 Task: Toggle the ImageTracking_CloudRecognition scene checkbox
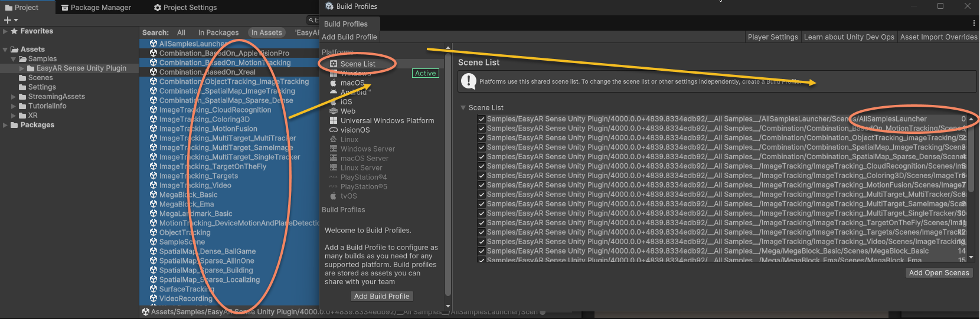click(482, 166)
